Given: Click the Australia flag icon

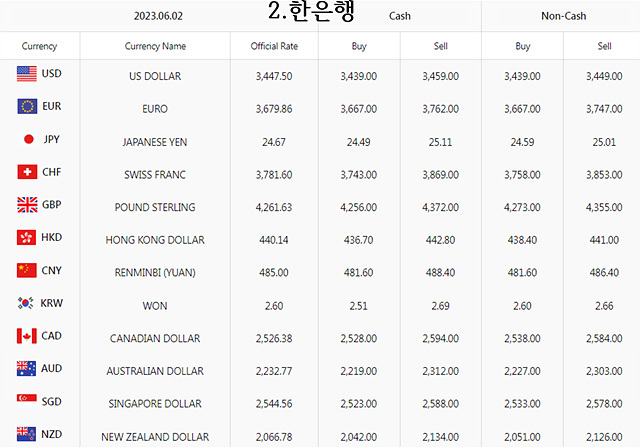Looking at the screenshot, I should (26, 368).
